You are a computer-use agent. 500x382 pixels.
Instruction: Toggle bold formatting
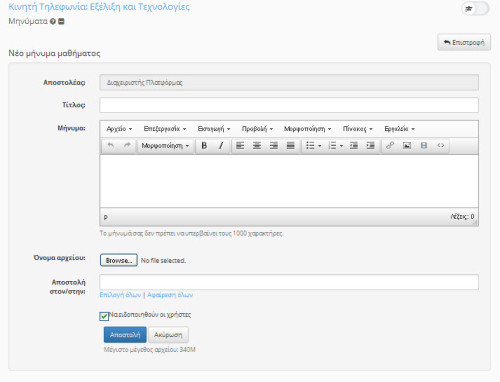(x=204, y=146)
